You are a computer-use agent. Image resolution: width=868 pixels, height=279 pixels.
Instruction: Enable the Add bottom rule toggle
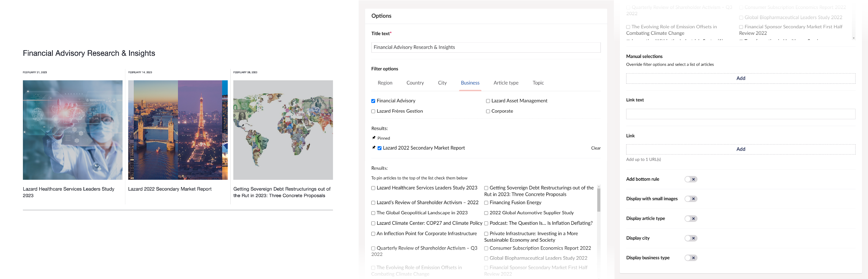click(690, 179)
